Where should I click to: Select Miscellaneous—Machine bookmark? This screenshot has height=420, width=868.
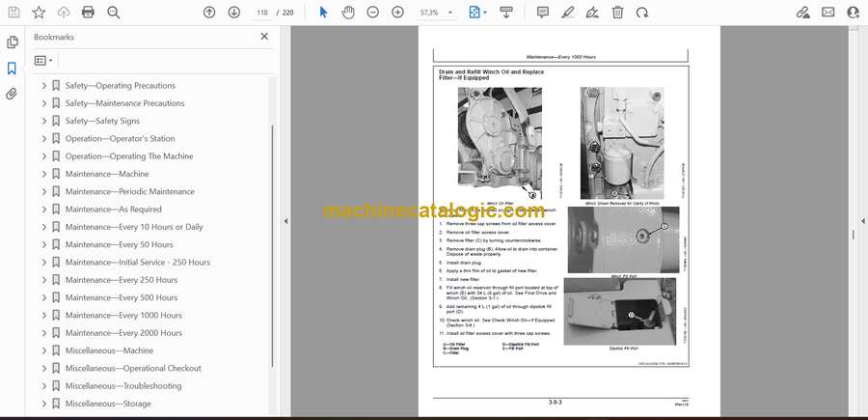109,350
